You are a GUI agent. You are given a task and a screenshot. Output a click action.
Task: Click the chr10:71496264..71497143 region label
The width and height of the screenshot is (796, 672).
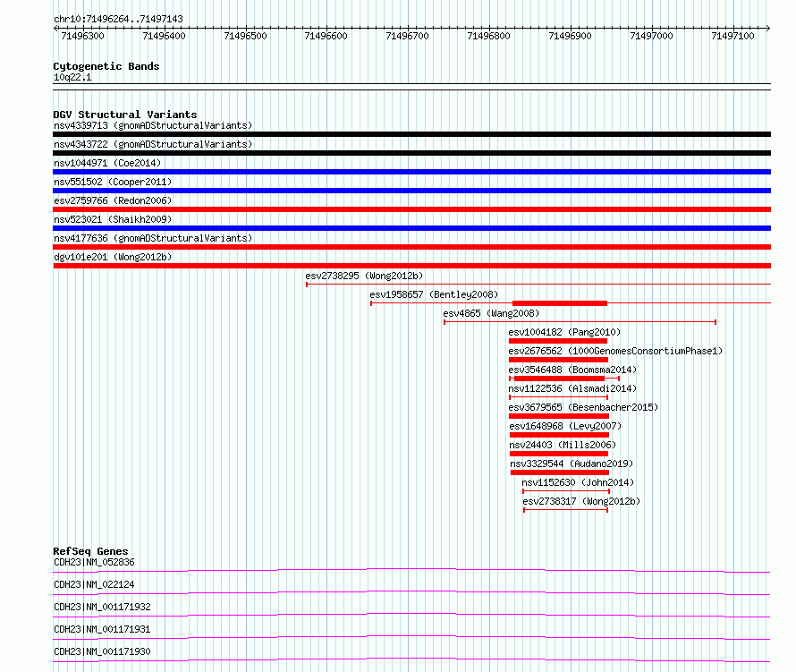coord(118,19)
